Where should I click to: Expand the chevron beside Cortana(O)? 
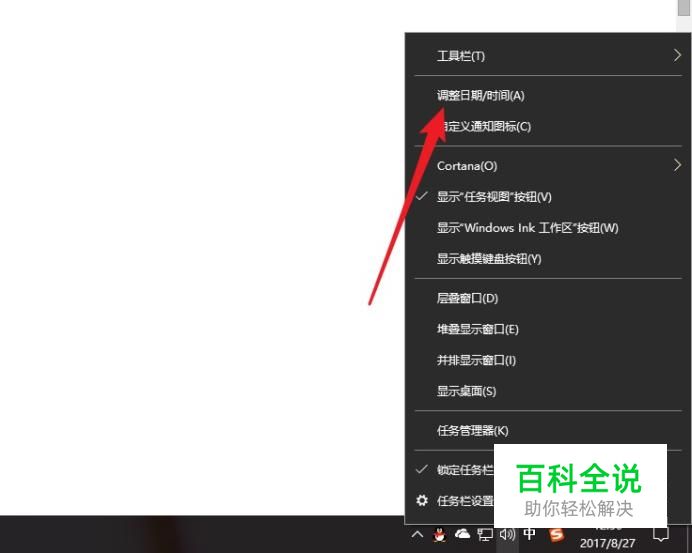(x=677, y=165)
